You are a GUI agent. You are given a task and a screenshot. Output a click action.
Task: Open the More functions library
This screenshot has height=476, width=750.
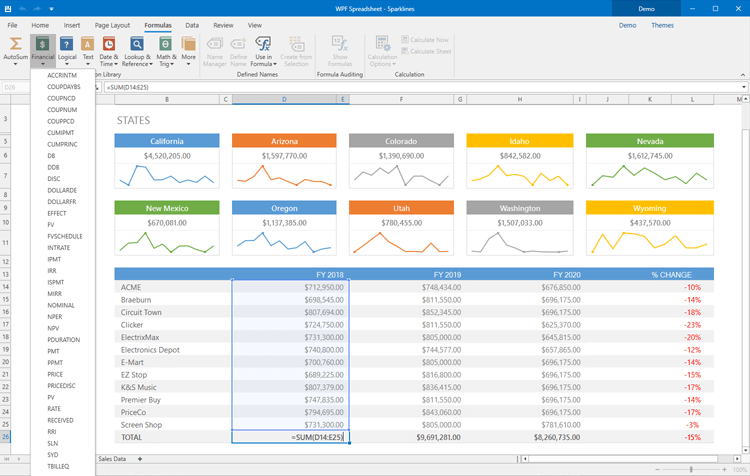pyautogui.click(x=189, y=50)
